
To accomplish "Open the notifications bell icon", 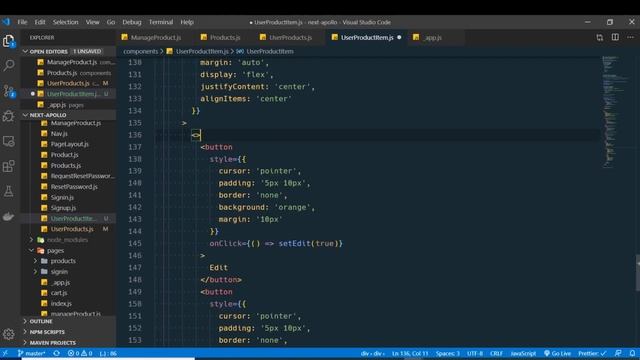I will (x=632, y=353).
